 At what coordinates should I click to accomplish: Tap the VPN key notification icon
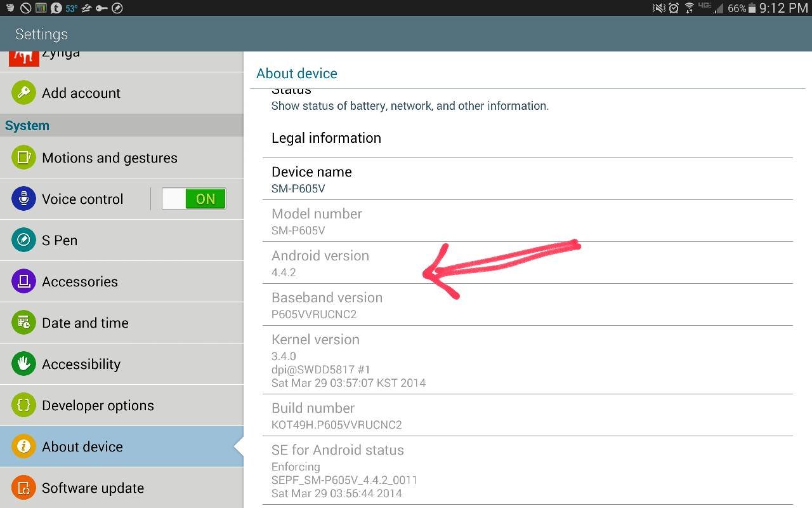tap(101, 8)
